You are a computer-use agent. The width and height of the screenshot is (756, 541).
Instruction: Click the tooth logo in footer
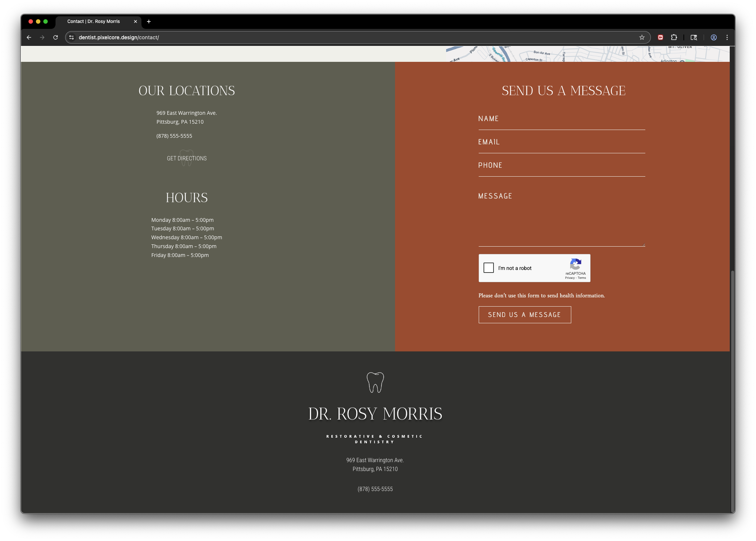tap(375, 382)
